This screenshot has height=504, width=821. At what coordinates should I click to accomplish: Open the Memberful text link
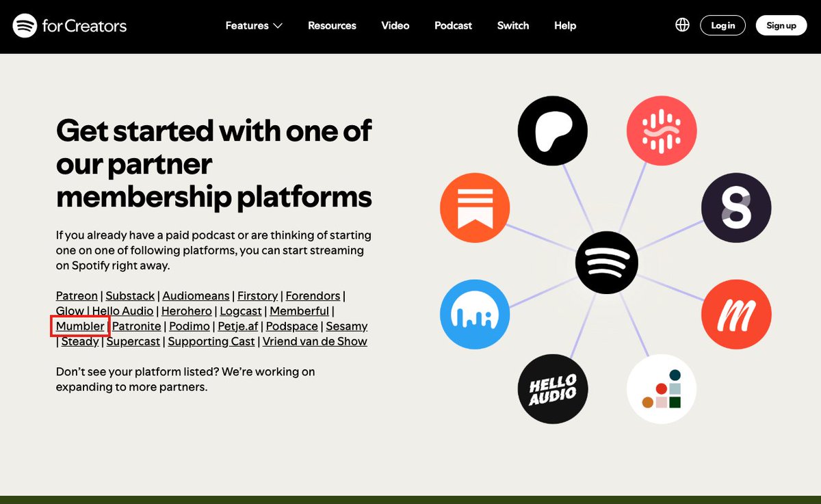(300, 311)
